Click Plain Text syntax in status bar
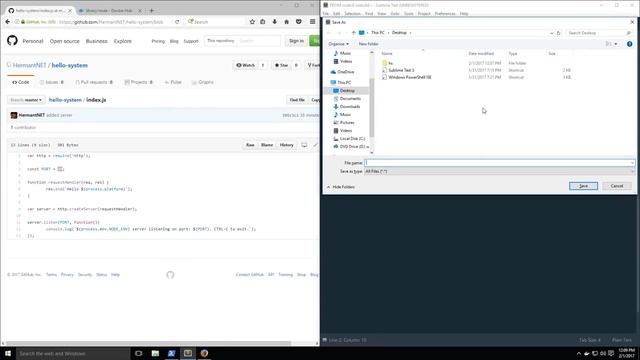The width and height of the screenshot is (640, 360). click(621, 340)
